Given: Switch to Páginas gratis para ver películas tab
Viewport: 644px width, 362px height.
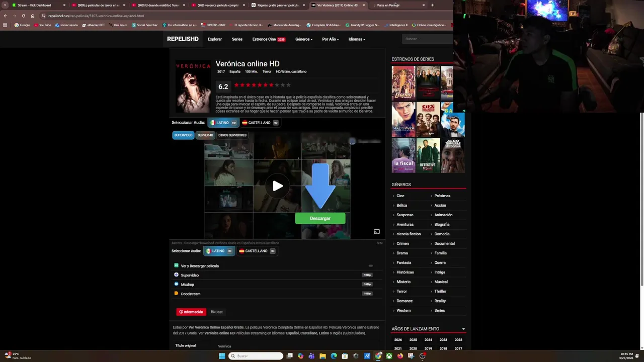Looking at the screenshot, I should point(278,5).
